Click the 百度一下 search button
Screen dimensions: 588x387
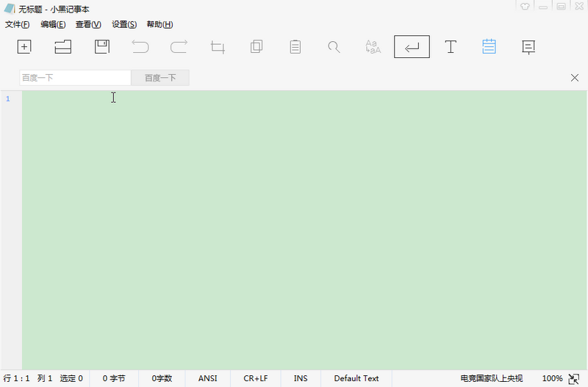[160, 78]
